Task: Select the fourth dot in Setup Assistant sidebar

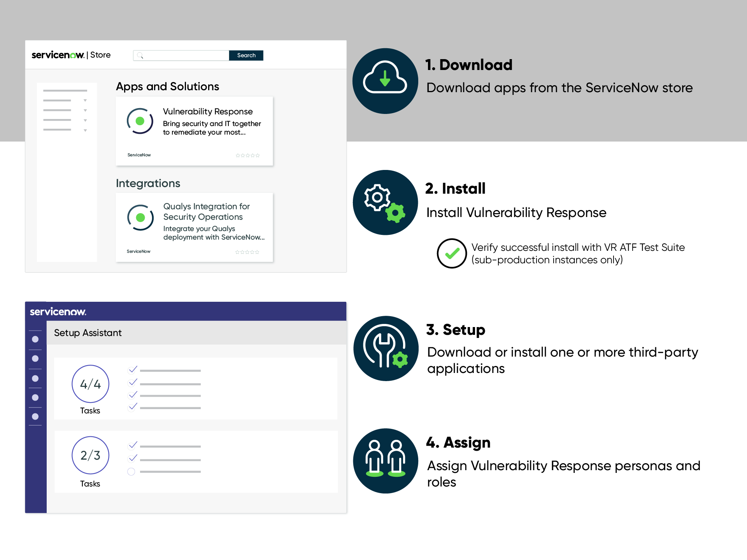Action: pyautogui.click(x=35, y=397)
